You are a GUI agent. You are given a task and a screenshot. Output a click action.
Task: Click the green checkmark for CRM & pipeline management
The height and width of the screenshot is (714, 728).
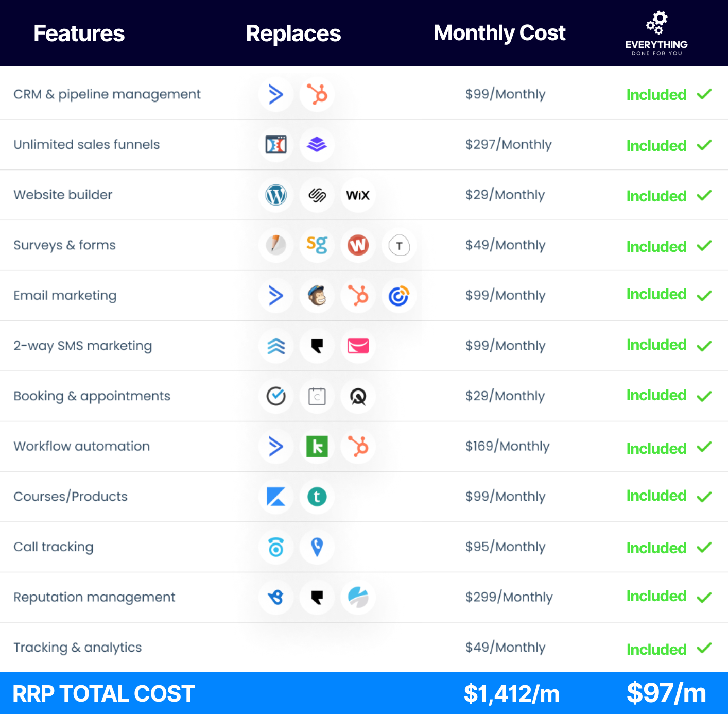coord(704,94)
